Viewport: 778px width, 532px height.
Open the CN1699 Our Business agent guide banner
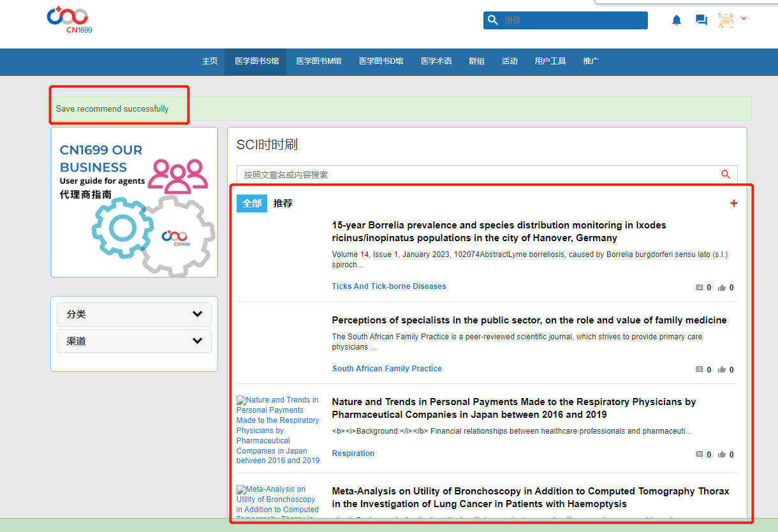(x=134, y=202)
